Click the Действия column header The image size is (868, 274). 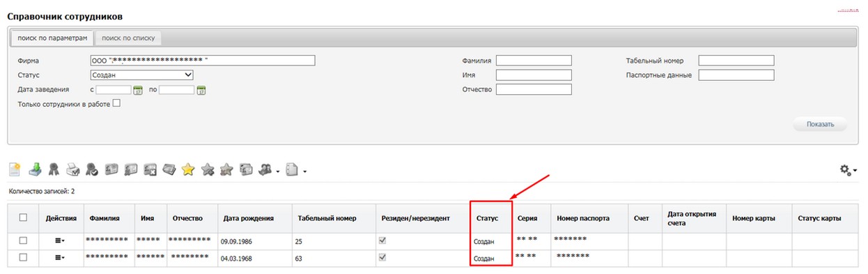61,218
